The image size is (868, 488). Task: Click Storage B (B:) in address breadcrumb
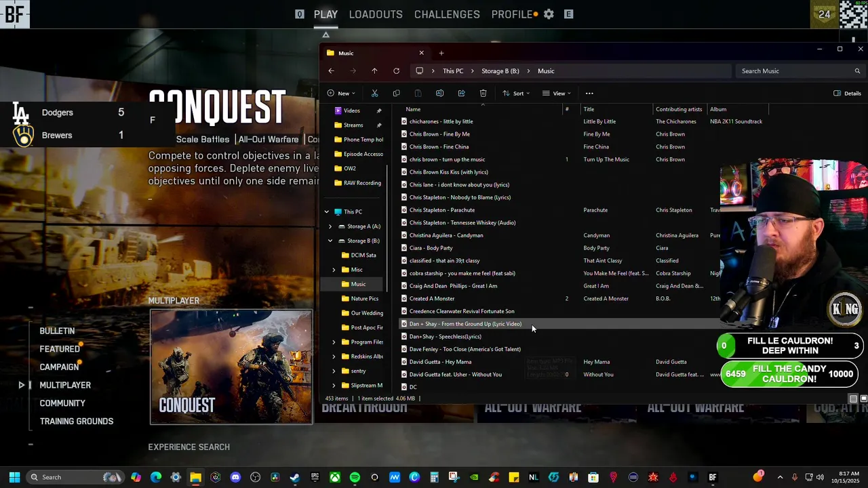[500, 71]
